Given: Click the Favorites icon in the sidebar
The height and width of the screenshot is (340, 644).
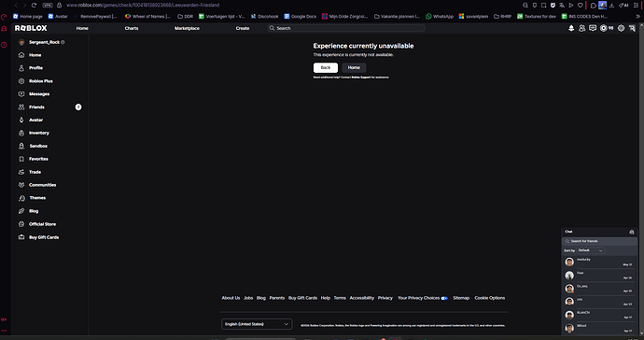Looking at the screenshot, I should tap(21, 159).
